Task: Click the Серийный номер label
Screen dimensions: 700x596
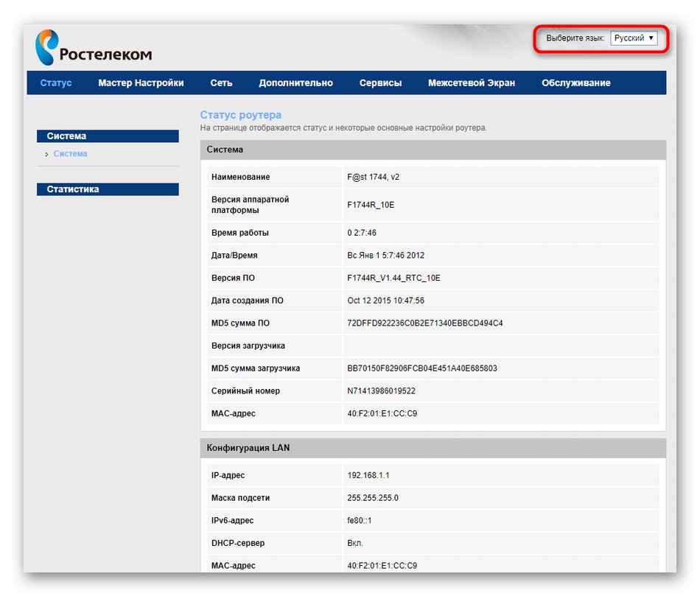Action: tap(245, 391)
